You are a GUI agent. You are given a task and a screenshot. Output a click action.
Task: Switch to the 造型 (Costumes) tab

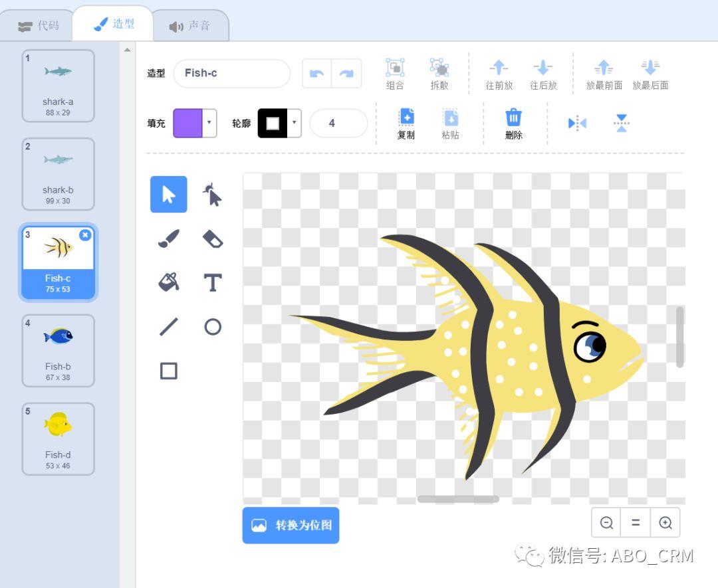tap(114, 24)
